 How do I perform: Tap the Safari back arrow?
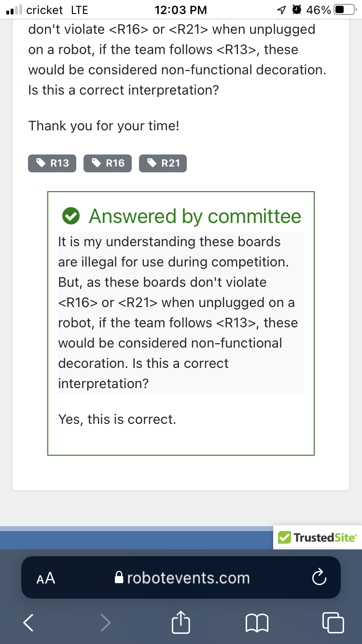[x=29, y=623]
